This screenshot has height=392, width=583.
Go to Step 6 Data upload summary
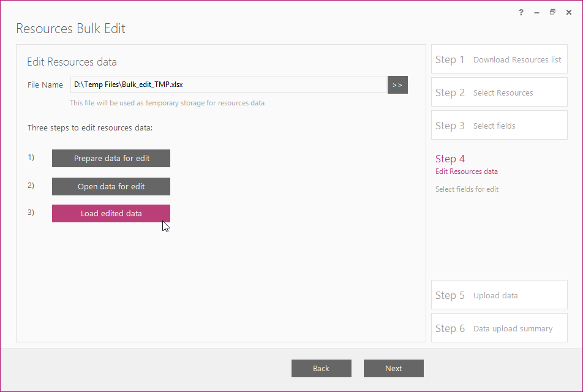[x=499, y=328]
